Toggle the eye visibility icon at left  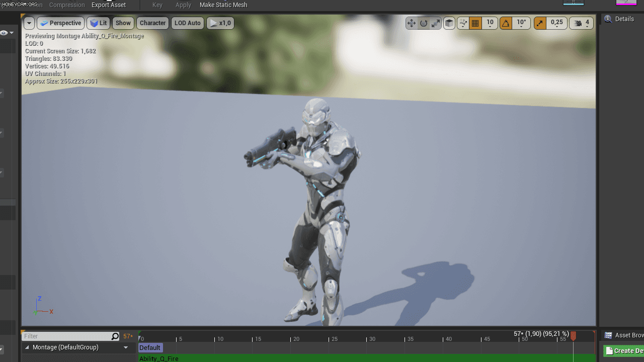[x=4, y=33]
